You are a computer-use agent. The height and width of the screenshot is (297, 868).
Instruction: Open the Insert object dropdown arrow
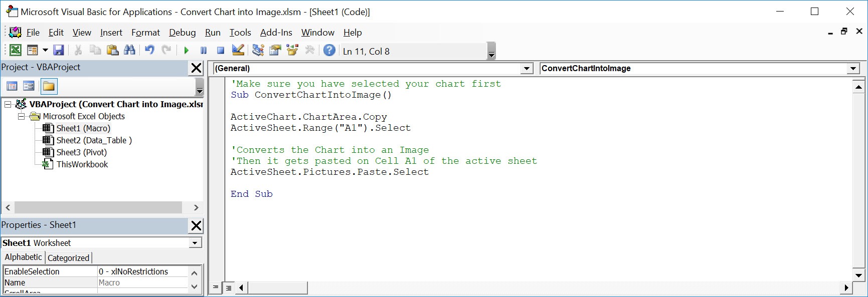pos(45,50)
